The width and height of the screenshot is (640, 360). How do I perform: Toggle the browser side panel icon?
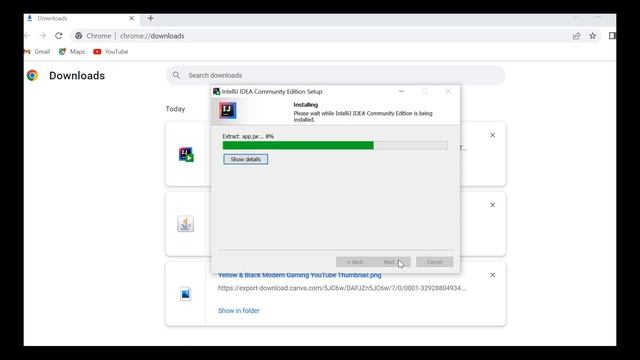612,36
